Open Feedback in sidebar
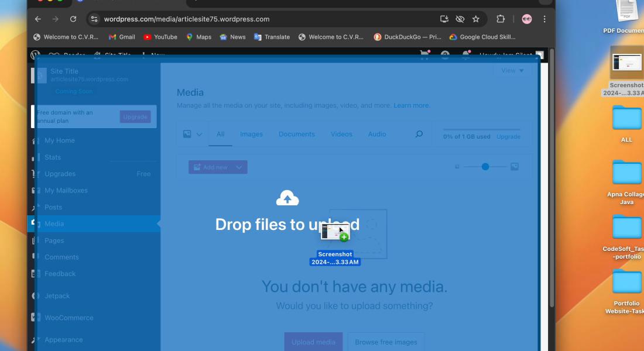The image size is (644, 351). (x=60, y=274)
